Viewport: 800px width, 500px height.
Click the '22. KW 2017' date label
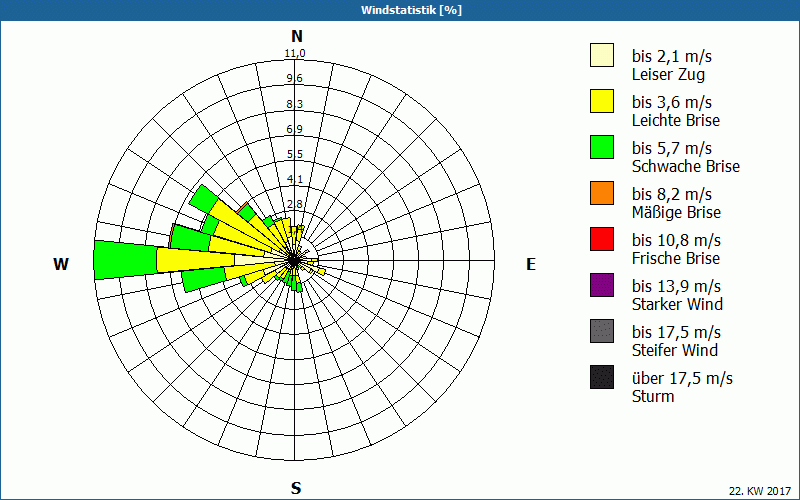pos(760,491)
